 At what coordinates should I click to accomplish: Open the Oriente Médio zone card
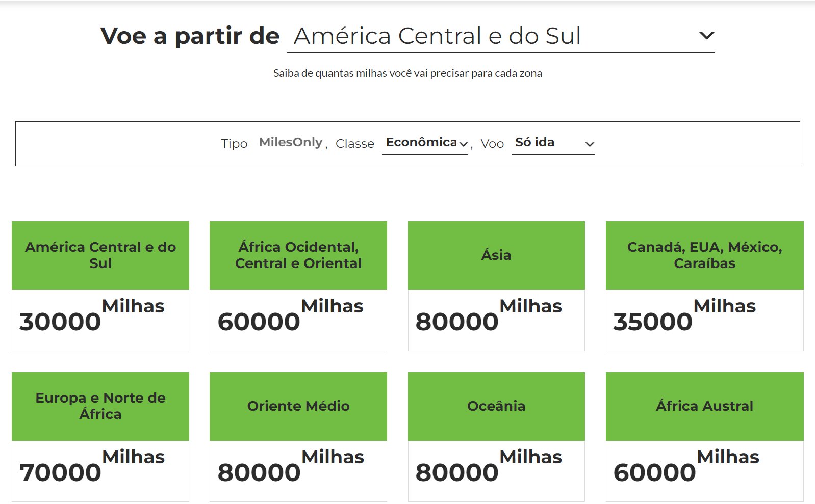pyautogui.click(x=298, y=437)
